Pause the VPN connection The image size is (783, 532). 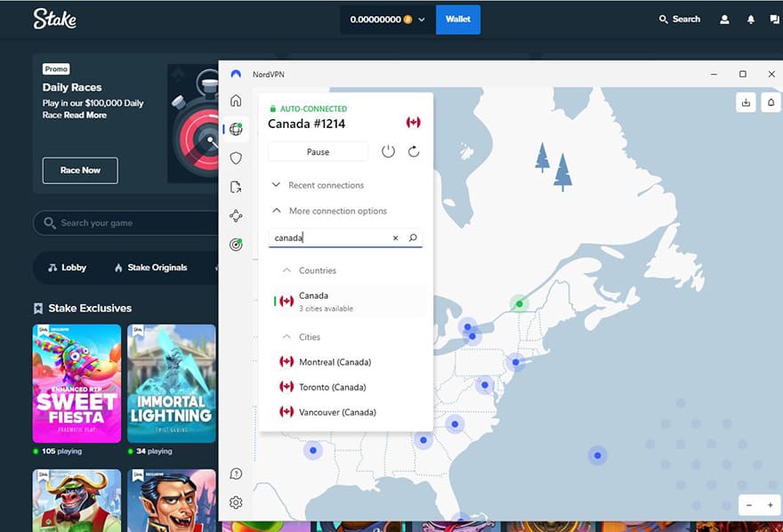318,152
